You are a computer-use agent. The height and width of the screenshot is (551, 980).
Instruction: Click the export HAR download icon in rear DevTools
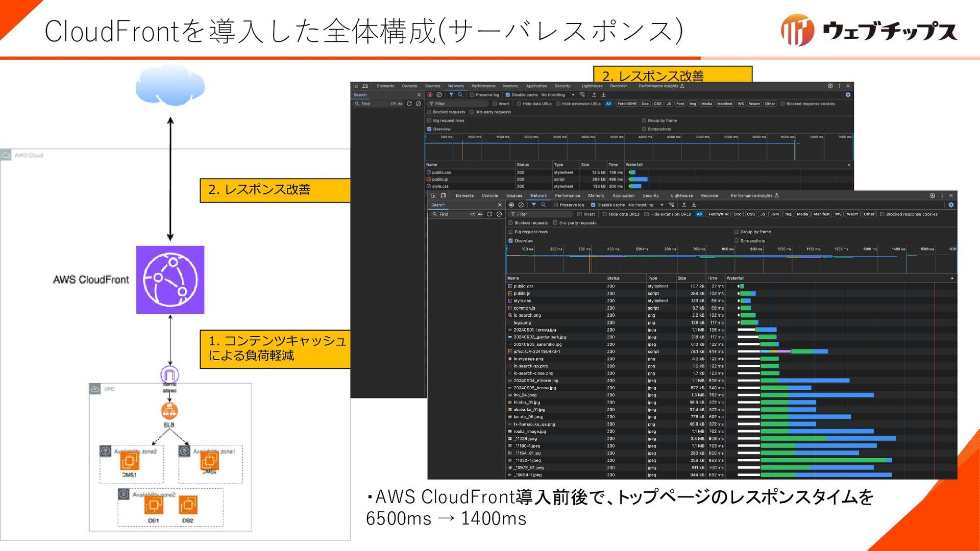coord(603,95)
